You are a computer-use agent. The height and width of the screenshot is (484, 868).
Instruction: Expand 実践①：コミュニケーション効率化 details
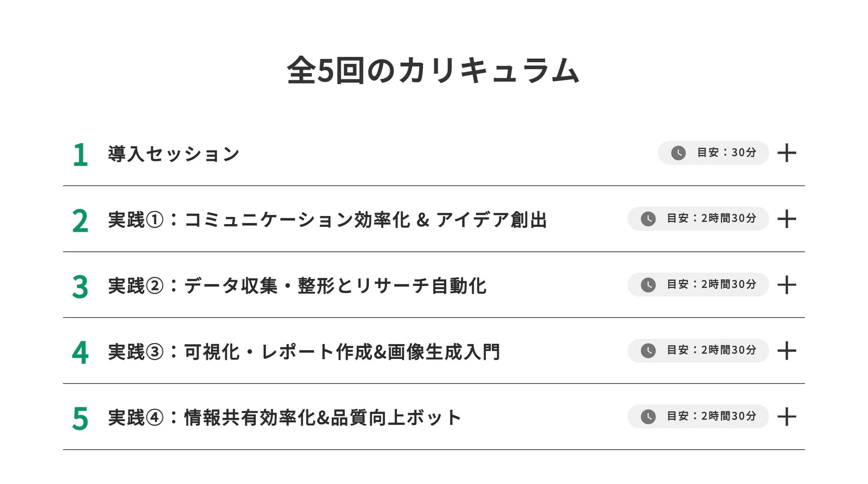tap(788, 219)
